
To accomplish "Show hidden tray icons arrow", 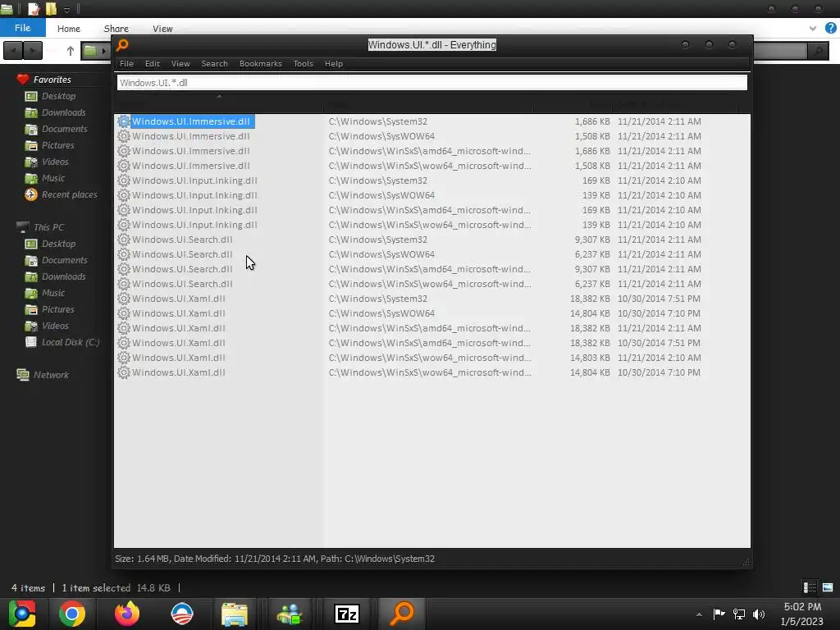I will [x=699, y=614].
